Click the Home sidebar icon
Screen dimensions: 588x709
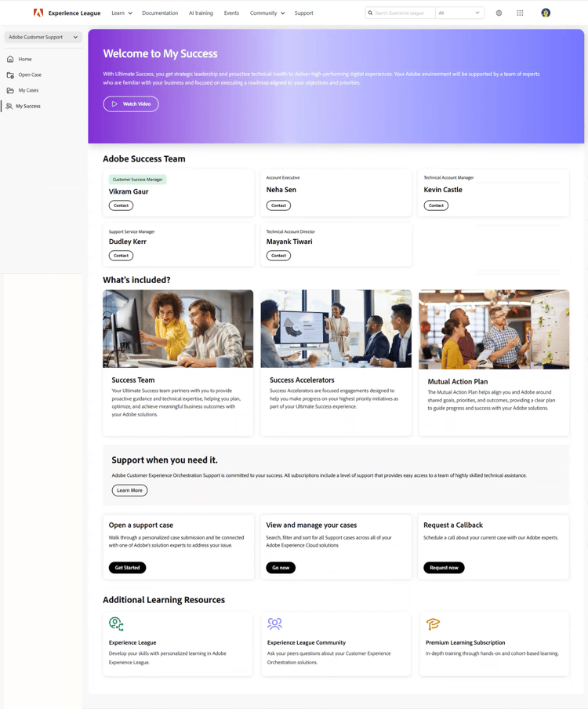point(10,60)
